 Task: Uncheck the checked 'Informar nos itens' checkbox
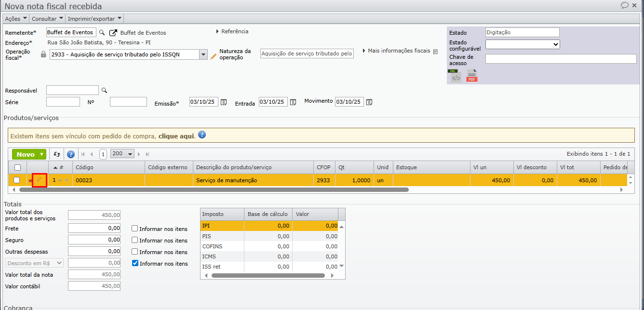tap(135, 263)
